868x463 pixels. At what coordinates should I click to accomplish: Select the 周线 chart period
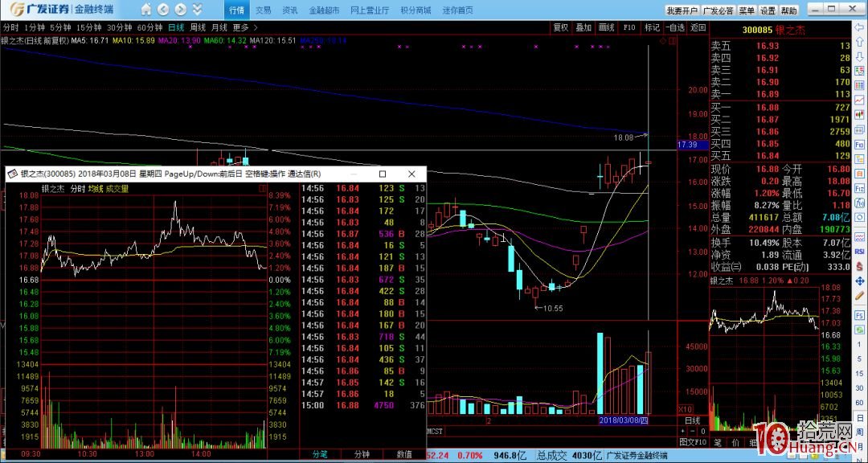(198, 27)
